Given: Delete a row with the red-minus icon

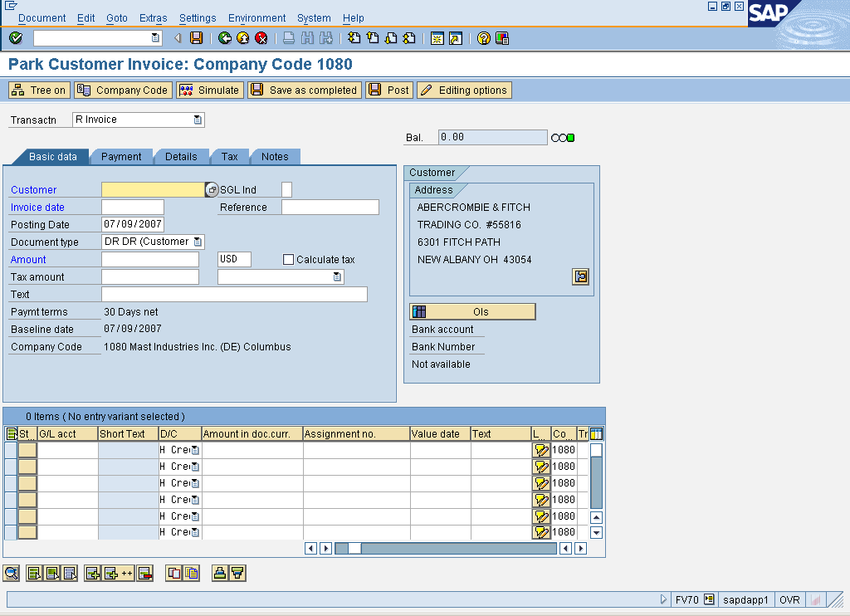Looking at the screenshot, I should click(144, 573).
